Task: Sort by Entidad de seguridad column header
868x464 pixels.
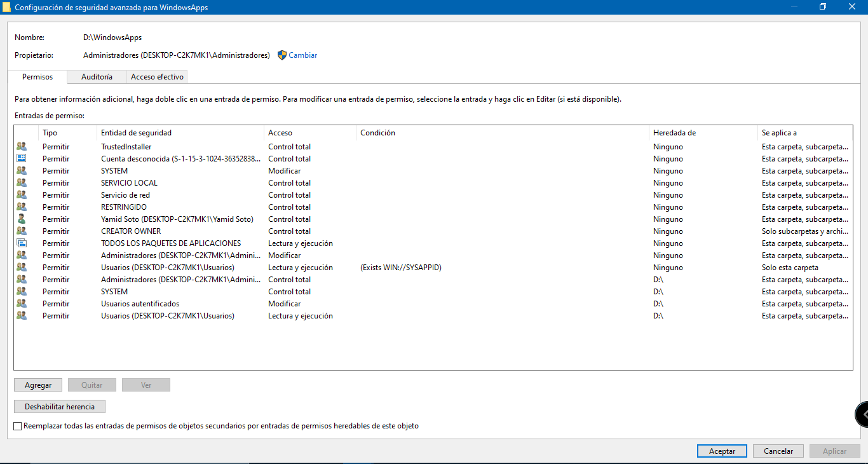Action: 180,133
